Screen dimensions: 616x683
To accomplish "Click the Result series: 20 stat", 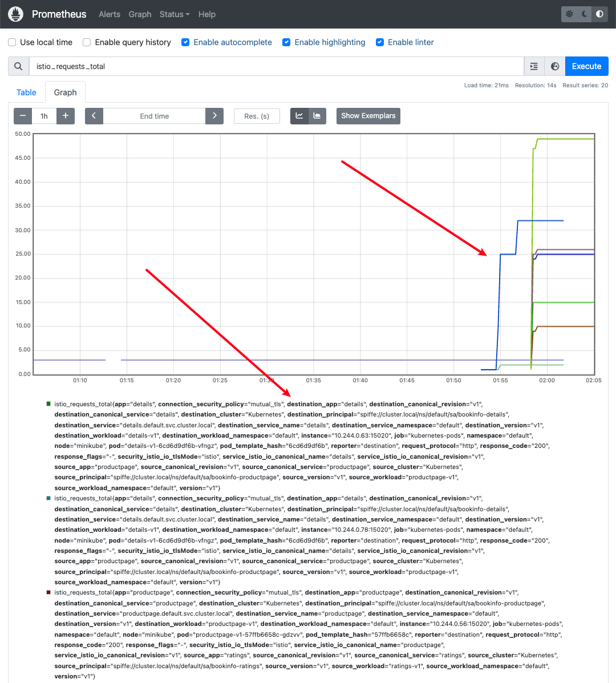I will [x=585, y=86].
